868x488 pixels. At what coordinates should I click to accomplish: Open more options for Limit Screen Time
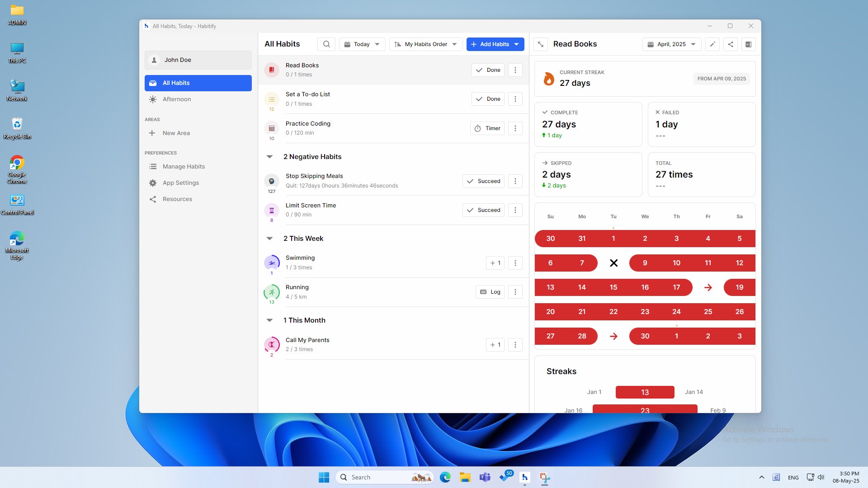(x=515, y=210)
